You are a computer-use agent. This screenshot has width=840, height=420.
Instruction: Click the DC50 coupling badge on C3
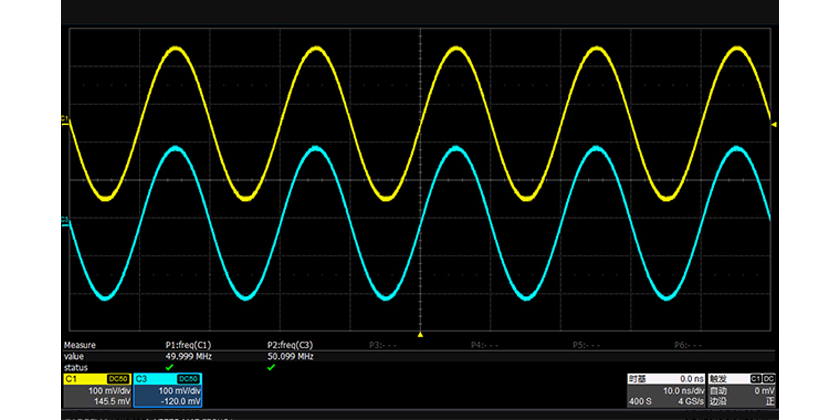[x=187, y=379]
